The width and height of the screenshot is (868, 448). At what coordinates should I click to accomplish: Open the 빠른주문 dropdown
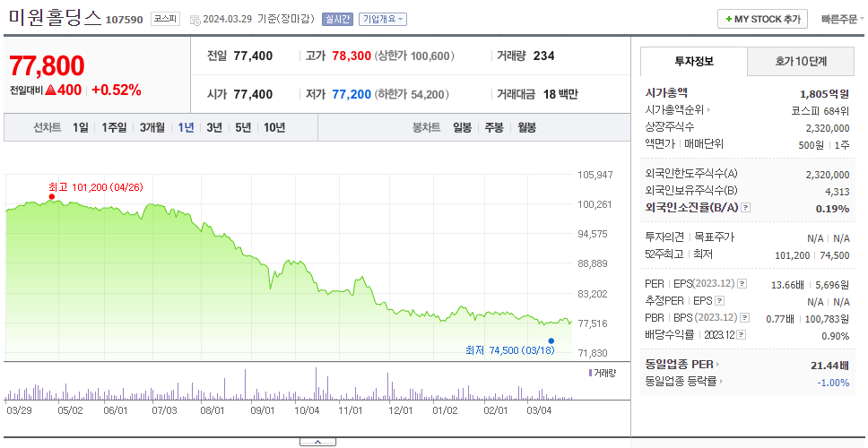point(842,19)
